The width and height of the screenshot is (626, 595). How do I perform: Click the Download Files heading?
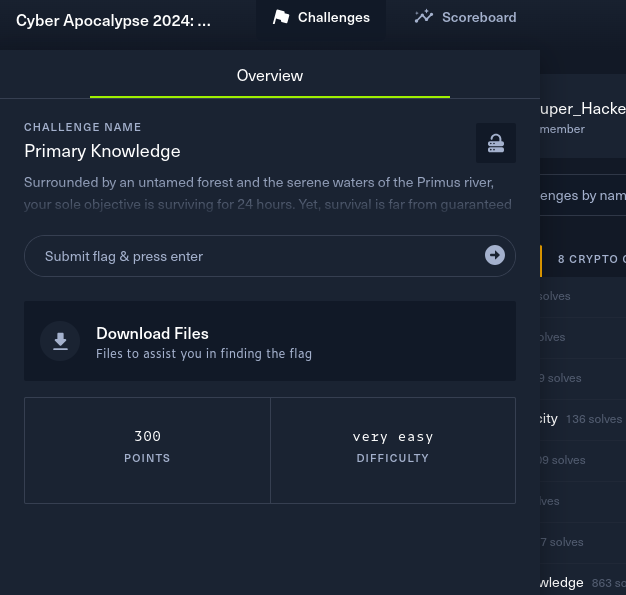click(152, 333)
